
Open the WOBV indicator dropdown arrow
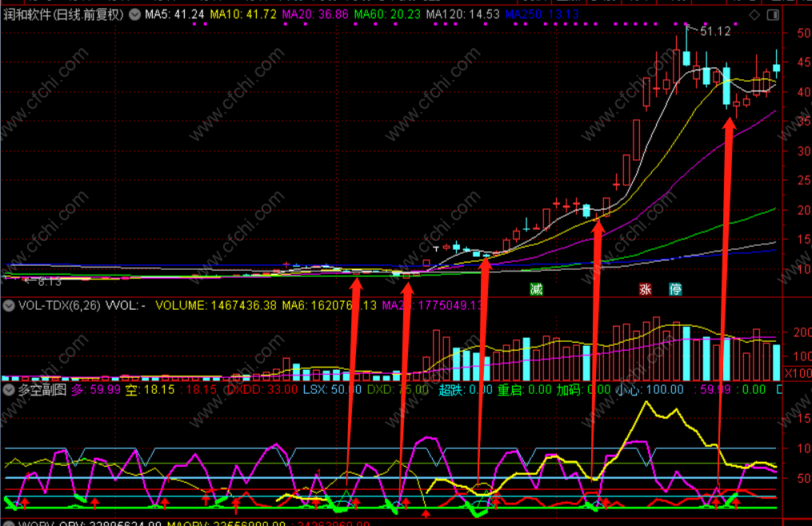pyautogui.click(x=8, y=523)
